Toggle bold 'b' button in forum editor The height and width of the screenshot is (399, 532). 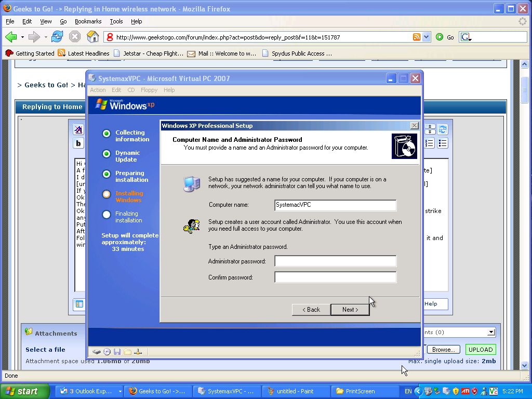tap(78, 143)
